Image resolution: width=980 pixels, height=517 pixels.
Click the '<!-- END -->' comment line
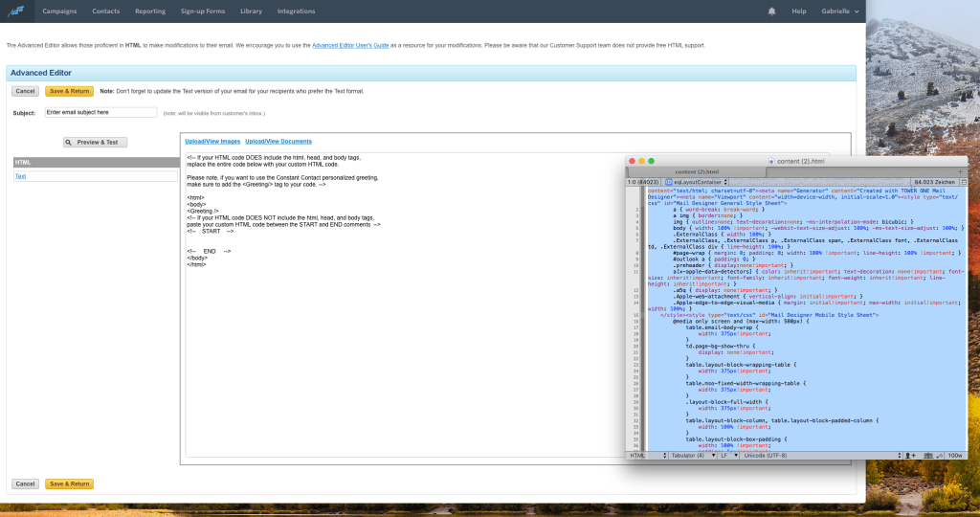click(209, 251)
